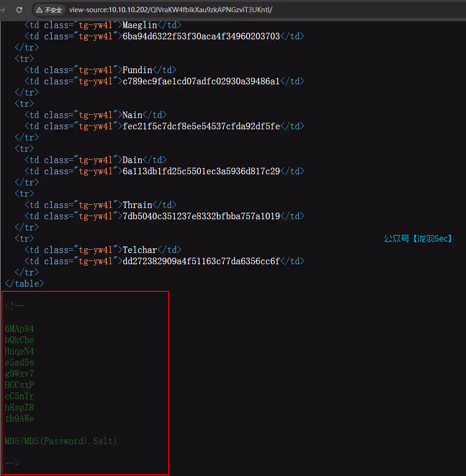Click the salt value 6MAp84 in comment
Image resolution: width=466 pixels, height=476 pixels.
tap(19, 328)
